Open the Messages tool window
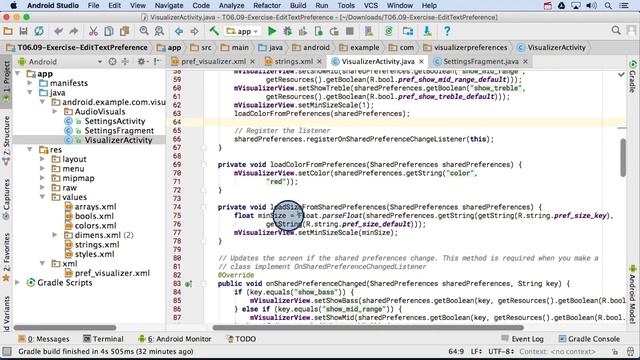 click(x=44, y=339)
